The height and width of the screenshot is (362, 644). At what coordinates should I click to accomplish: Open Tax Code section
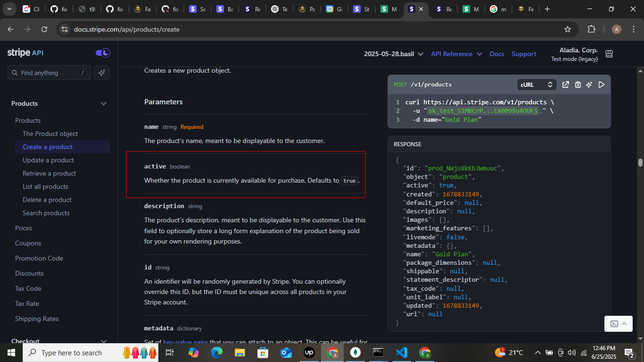coord(28,288)
